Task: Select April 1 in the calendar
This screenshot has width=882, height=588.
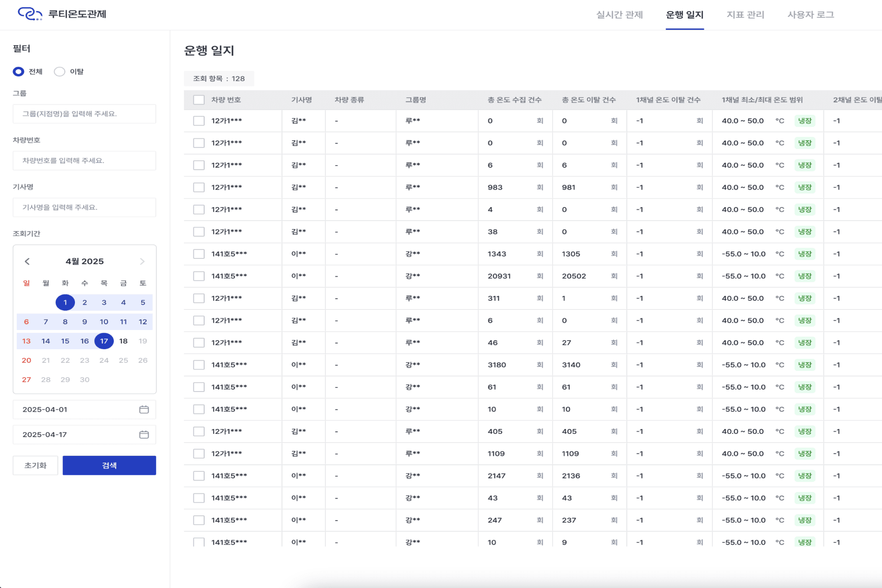Action: tap(65, 302)
